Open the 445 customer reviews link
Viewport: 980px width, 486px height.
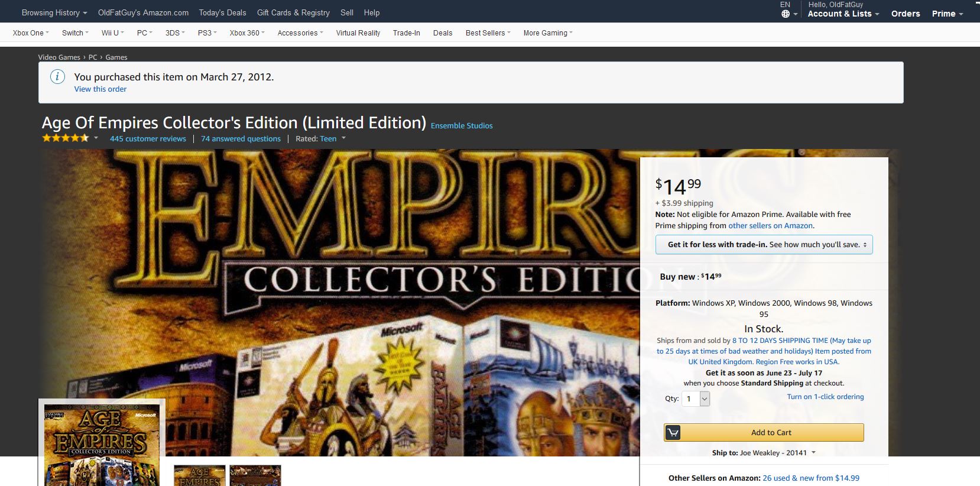(x=148, y=139)
